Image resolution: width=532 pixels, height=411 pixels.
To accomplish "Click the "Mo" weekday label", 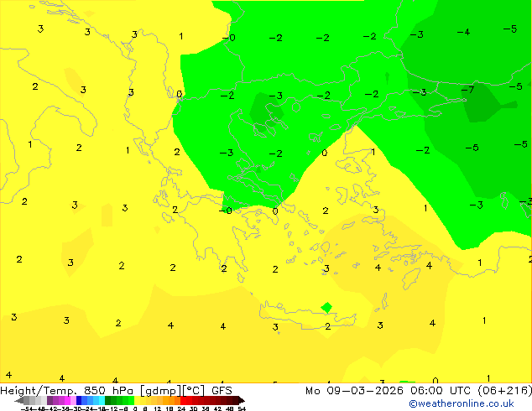I will (x=312, y=391).
